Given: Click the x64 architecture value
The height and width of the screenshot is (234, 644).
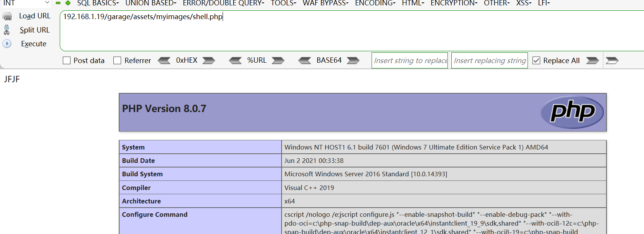Looking at the screenshot, I should pyautogui.click(x=290, y=201).
